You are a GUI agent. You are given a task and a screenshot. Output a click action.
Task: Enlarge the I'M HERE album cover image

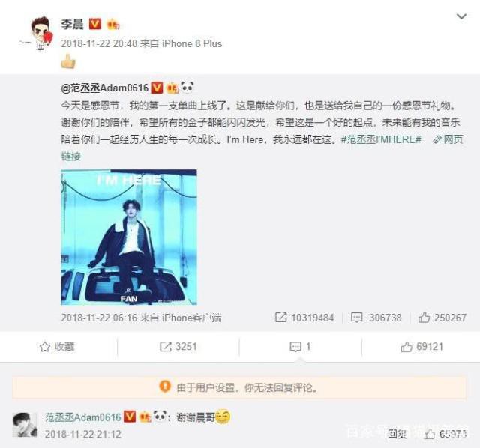129,237
